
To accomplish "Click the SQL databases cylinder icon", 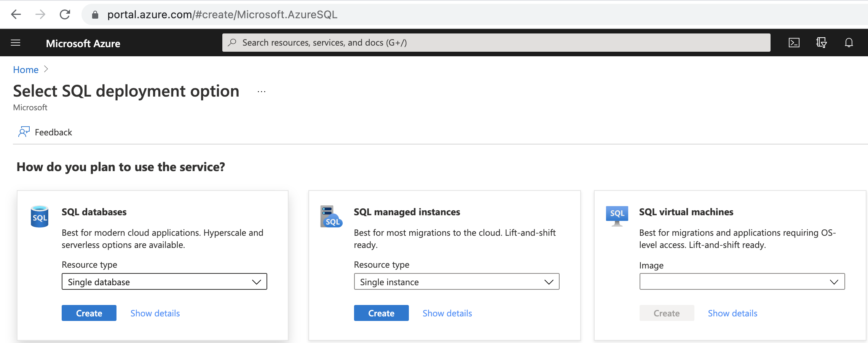I will pyautogui.click(x=40, y=216).
